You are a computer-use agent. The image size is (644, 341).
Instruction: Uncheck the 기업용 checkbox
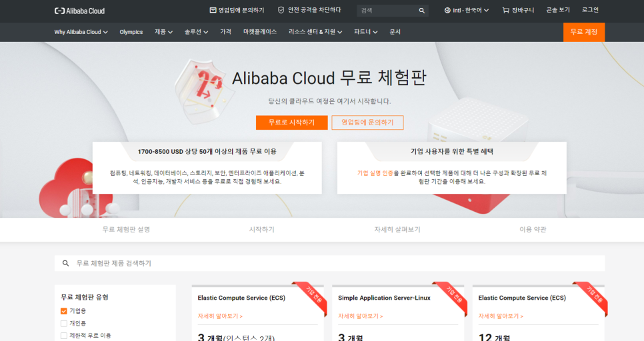[64, 311]
